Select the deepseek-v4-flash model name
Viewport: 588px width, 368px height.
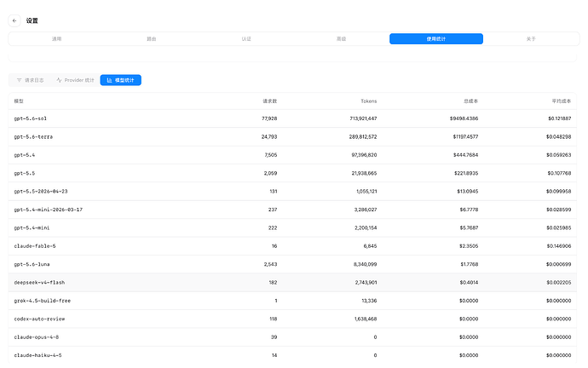[x=39, y=283]
